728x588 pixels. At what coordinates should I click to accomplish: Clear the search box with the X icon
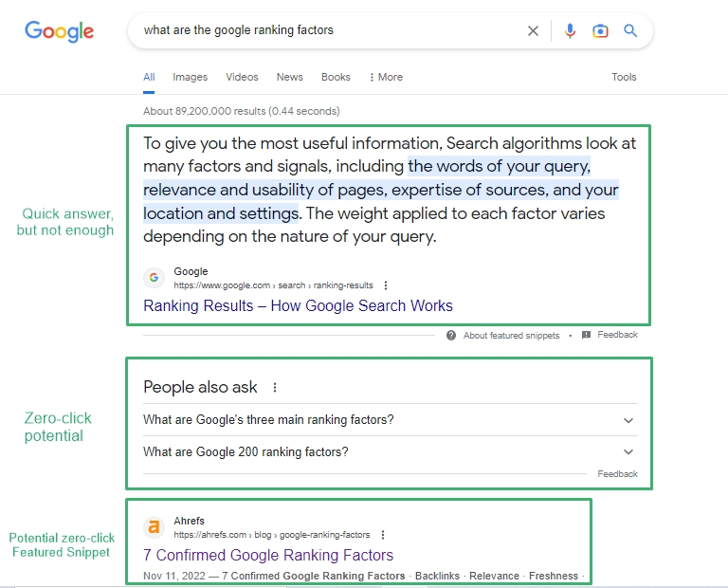pyautogui.click(x=533, y=30)
